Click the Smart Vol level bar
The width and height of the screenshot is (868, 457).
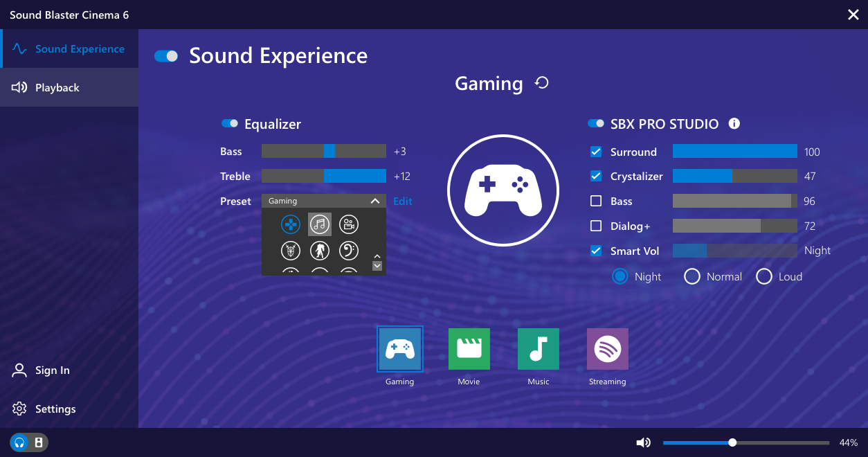735,251
